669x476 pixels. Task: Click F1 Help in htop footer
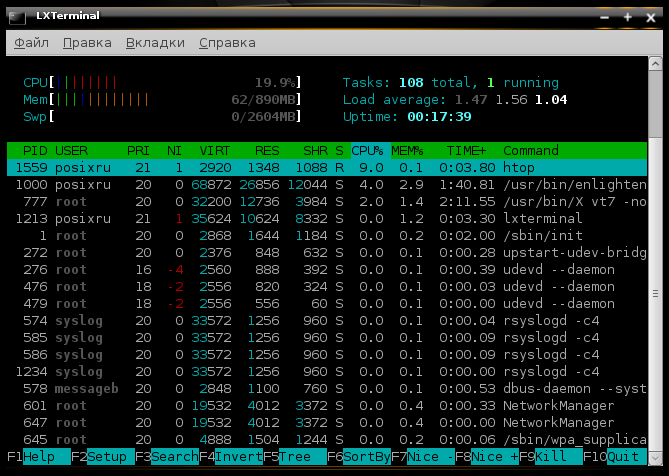pyautogui.click(x=39, y=457)
